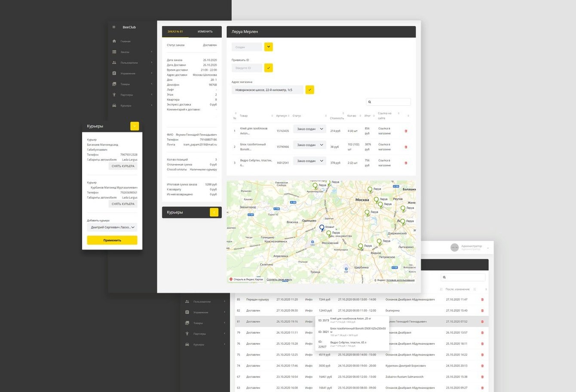Expand Товары submenu chevron in BeeClub sidebar

tap(152, 84)
